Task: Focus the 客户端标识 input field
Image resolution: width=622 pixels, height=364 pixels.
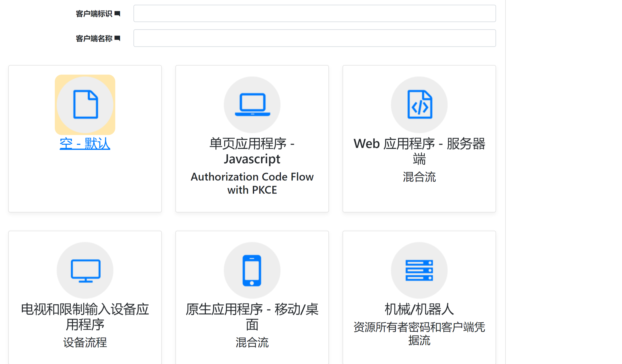Action: click(315, 13)
